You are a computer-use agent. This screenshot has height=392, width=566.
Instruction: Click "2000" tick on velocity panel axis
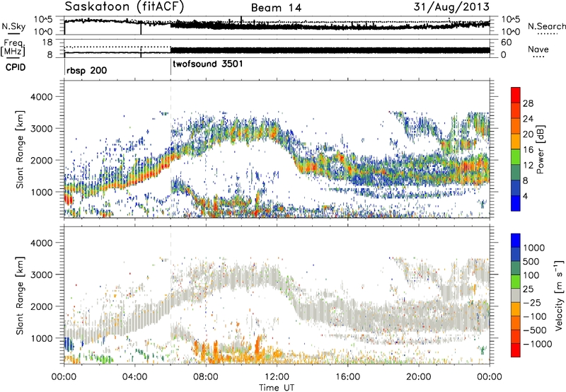(42, 306)
